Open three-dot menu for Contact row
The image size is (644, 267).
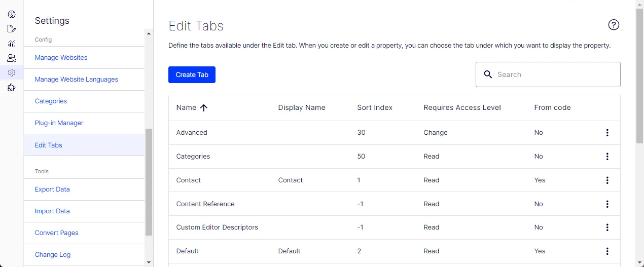tap(607, 180)
